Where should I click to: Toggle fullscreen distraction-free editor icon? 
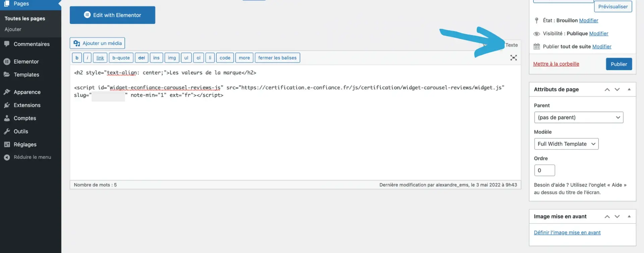tap(514, 58)
